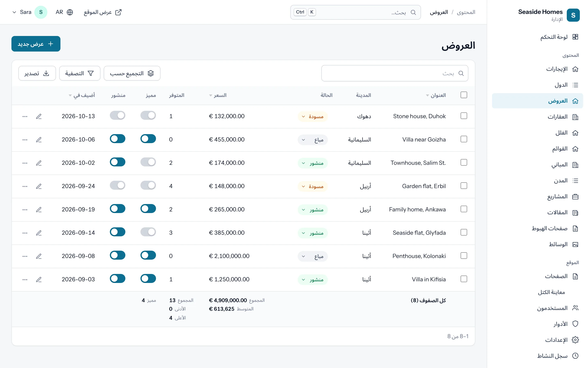
Task: Sort by العنوان column header
Action: coord(436,95)
